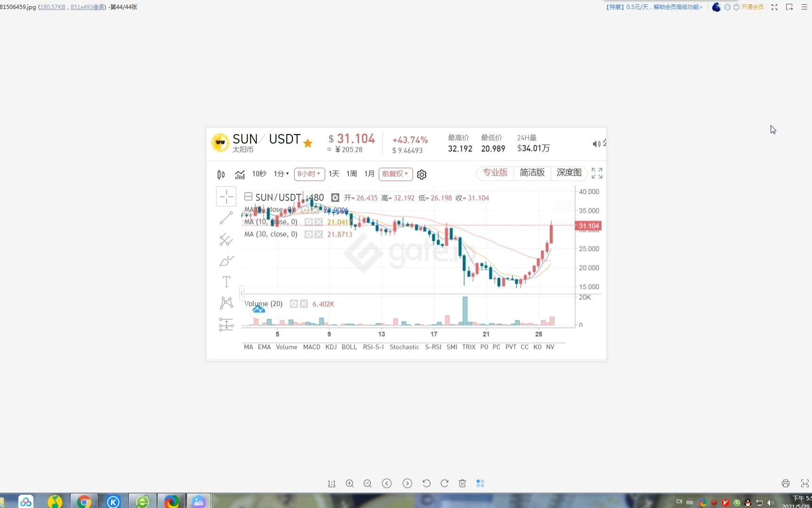Select the measurement projection tool
The image size is (812, 508).
[226, 325]
